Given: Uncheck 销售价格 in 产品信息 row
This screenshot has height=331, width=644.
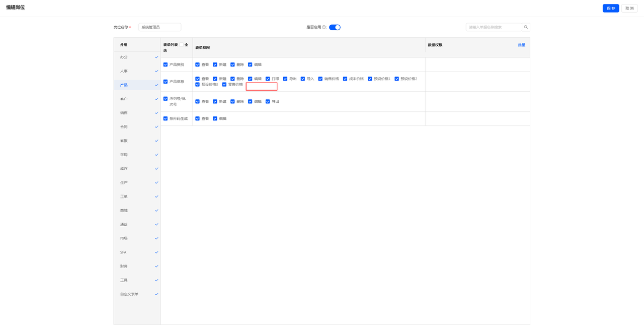Looking at the screenshot, I should click(320, 79).
